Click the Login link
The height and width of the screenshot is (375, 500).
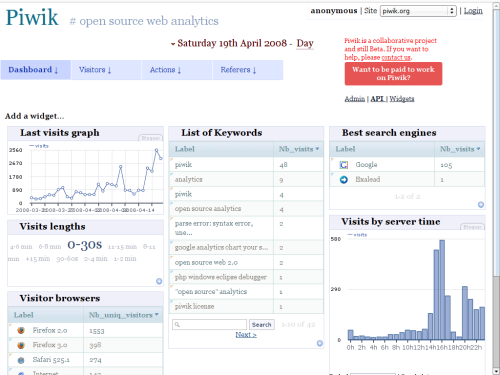(x=473, y=11)
